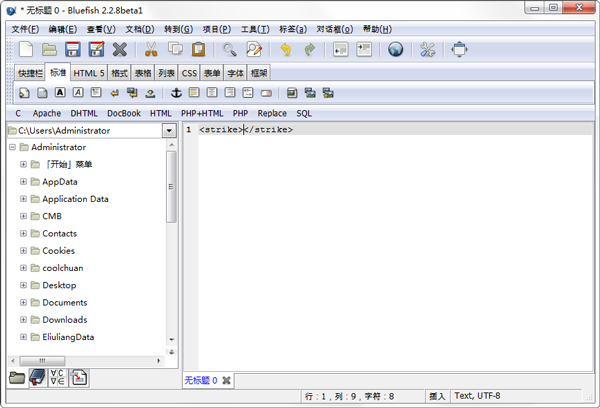The height and width of the screenshot is (408, 600).
Task: Insert line break with return-arrow icon
Action: tap(114, 93)
